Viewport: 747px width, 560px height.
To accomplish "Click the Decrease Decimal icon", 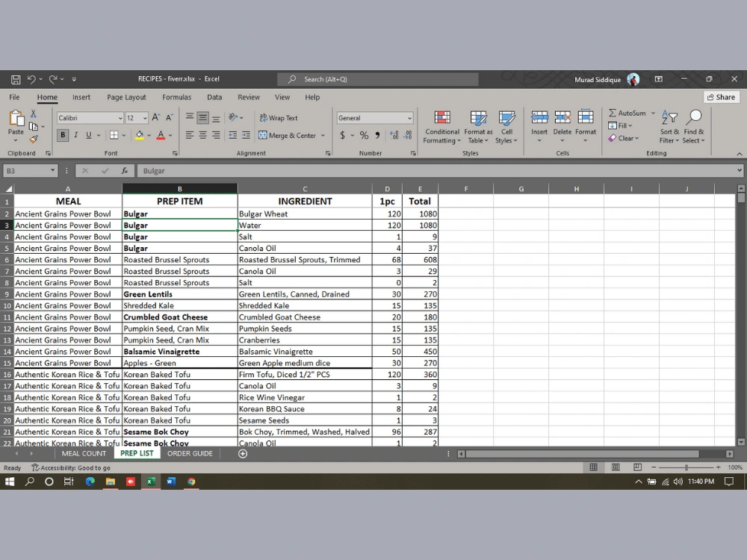I will pos(407,135).
